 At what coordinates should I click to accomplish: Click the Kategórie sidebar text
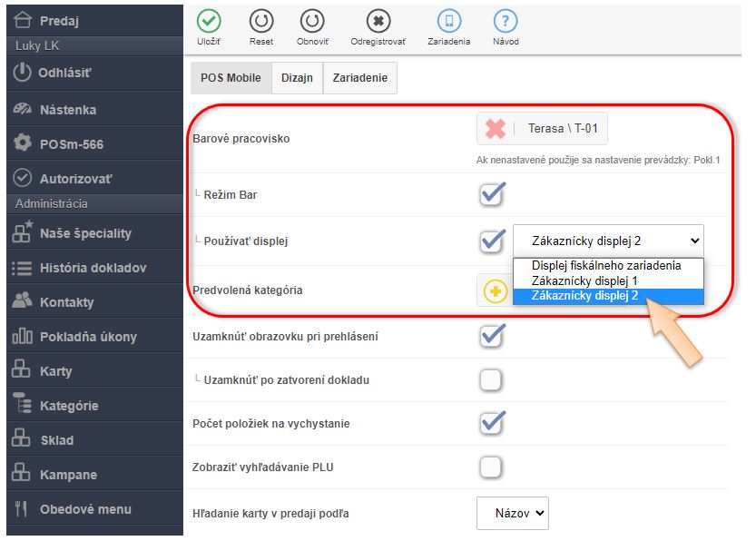coord(69,406)
